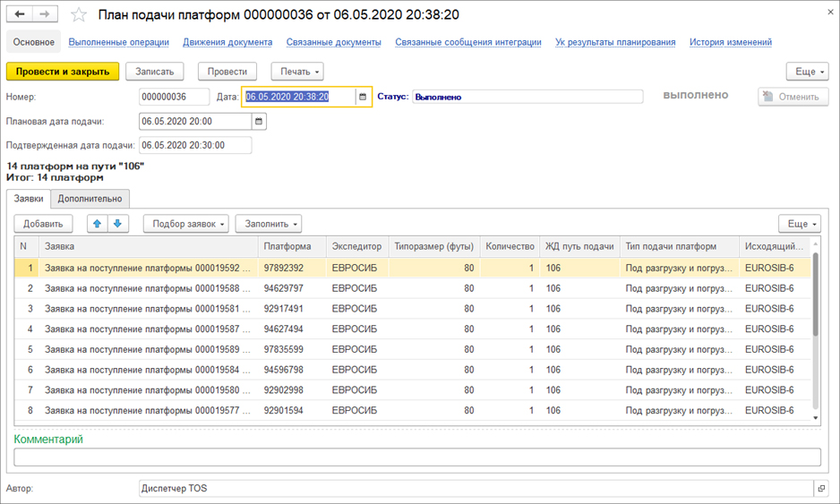Open the table's Еще menu

(800, 224)
